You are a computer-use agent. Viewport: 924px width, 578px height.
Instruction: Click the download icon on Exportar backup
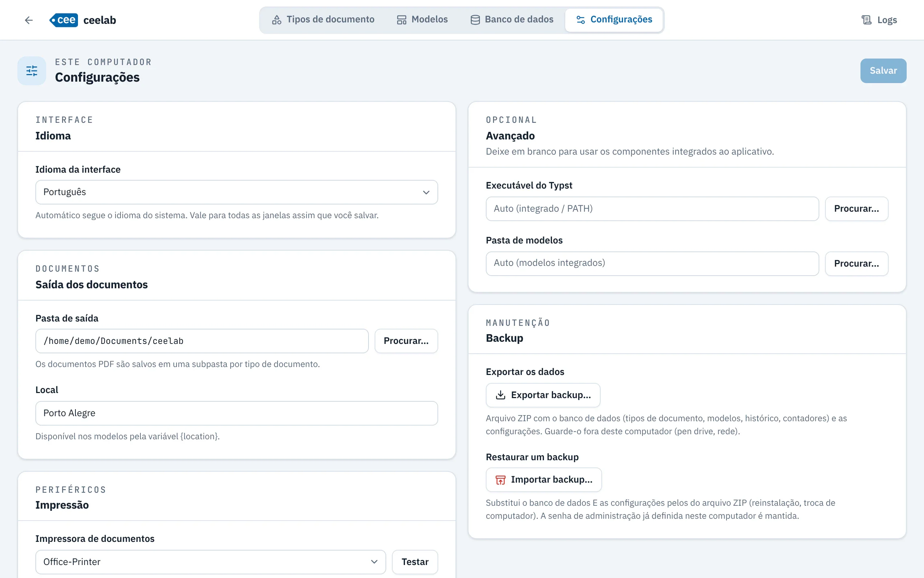coord(500,395)
